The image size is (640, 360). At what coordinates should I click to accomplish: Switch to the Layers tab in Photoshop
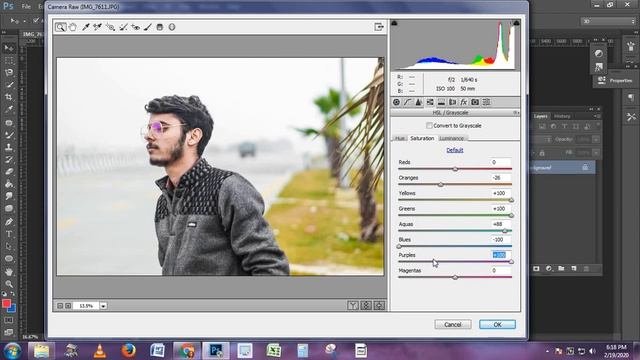coord(540,116)
